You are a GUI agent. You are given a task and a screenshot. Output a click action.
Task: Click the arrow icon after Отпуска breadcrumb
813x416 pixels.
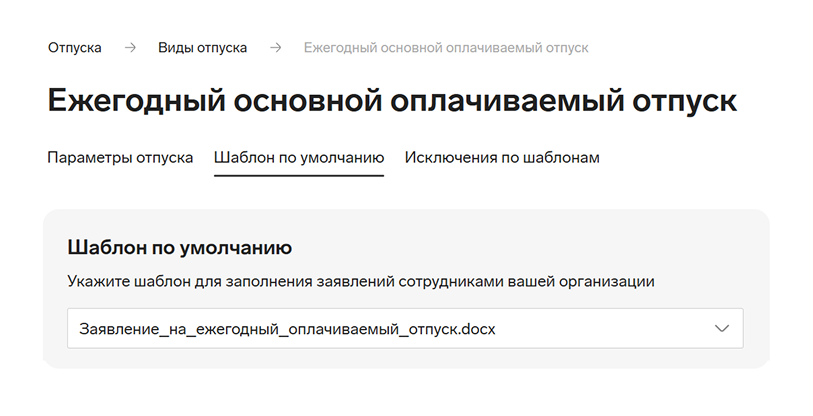130,48
